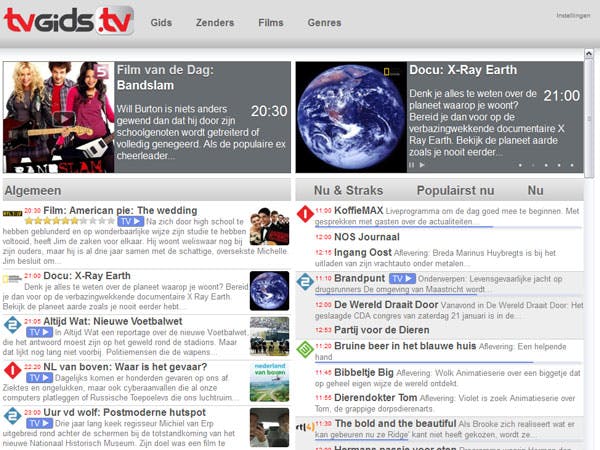Open Bruine beer in het blauwe huis

[x=405, y=346]
